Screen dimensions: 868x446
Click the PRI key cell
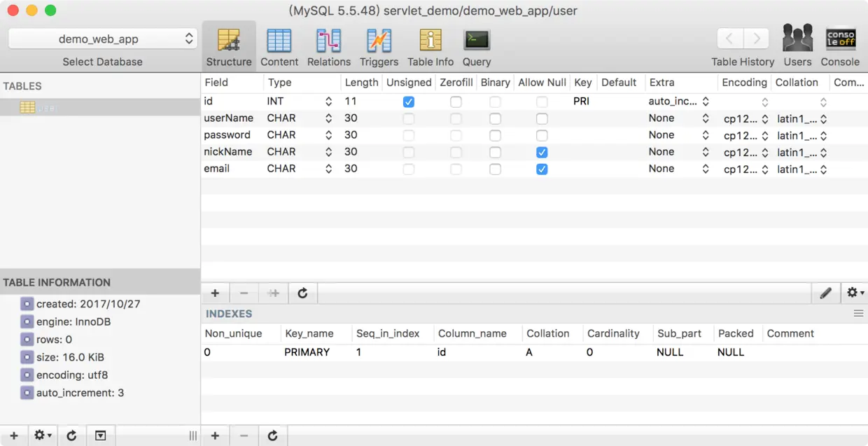[x=581, y=102]
